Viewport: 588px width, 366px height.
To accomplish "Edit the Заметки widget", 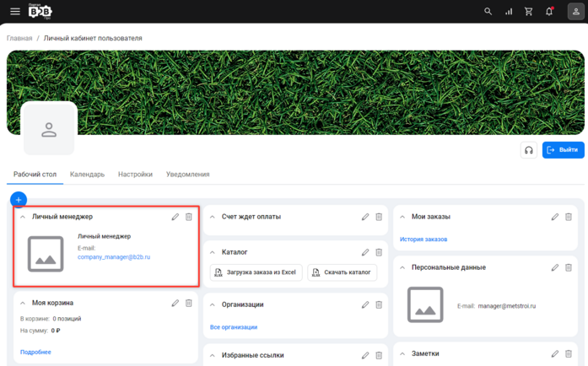I will click(x=555, y=353).
